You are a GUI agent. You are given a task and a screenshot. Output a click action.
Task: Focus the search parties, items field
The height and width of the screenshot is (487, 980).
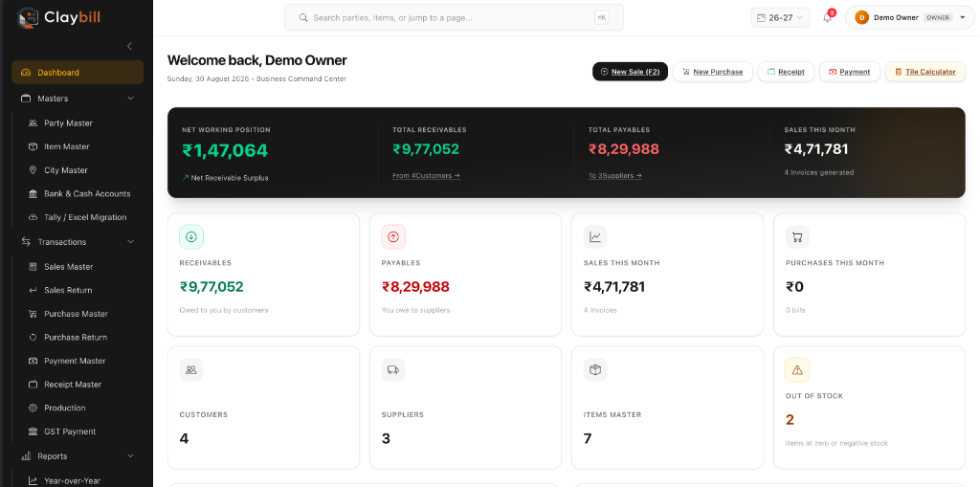click(454, 17)
